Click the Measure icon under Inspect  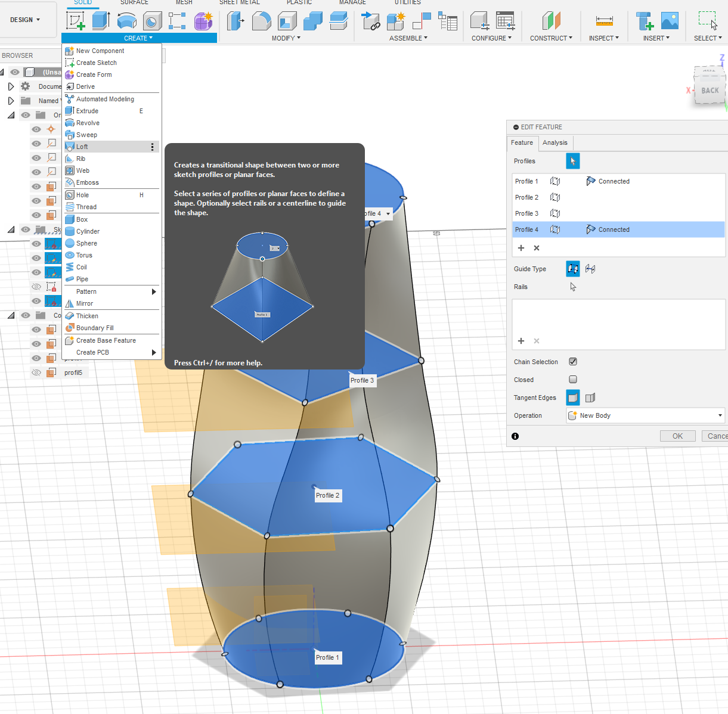(x=604, y=21)
